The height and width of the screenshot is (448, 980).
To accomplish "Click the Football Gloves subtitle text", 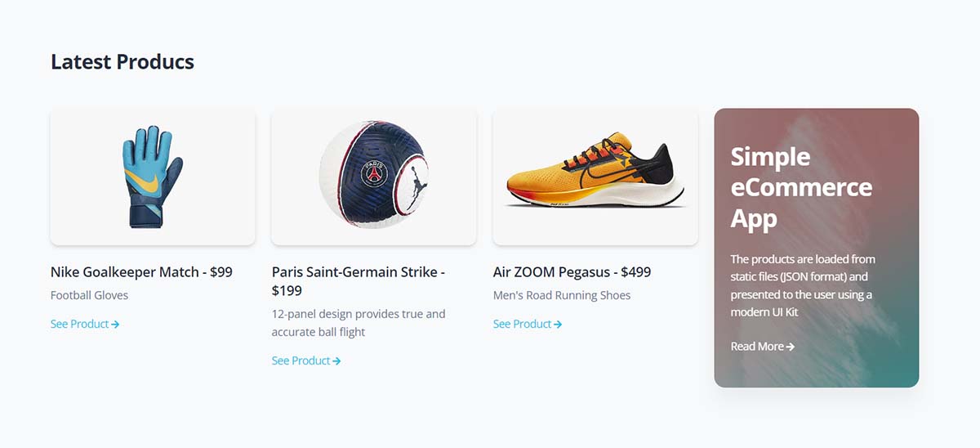I will [89, 295].
